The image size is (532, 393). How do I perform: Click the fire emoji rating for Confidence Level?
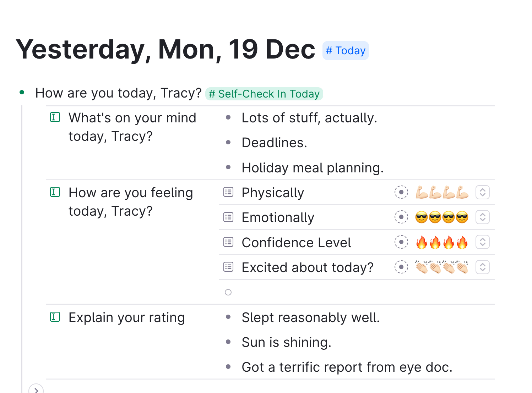point(442,242)
